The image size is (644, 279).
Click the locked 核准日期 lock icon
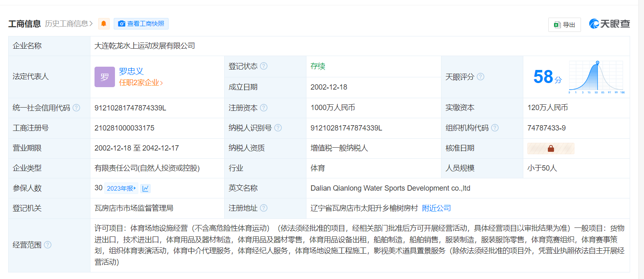click(551, 148)
